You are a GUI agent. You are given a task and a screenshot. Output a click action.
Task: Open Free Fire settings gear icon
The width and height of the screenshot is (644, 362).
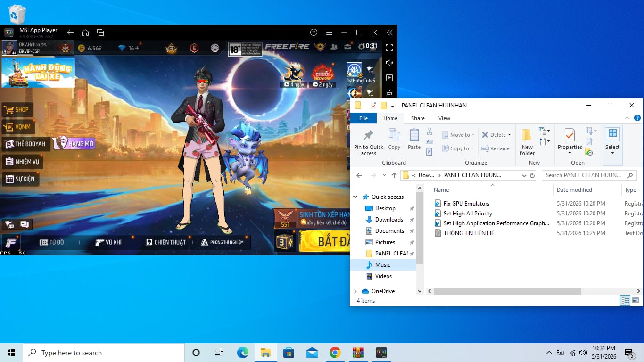pyautogui.click(x=362, y=47)
